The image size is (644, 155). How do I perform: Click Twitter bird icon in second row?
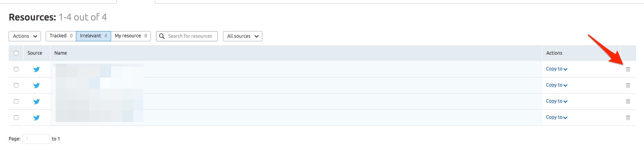[36, 85]
